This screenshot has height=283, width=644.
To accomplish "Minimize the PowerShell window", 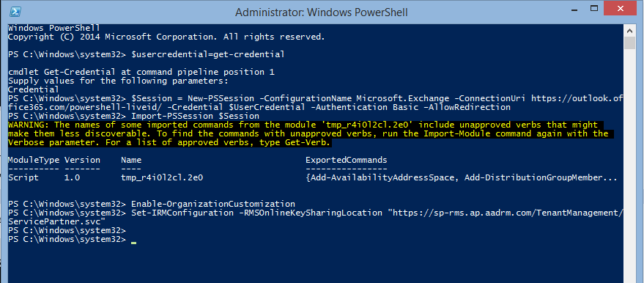I will click(x=574, y=8).
